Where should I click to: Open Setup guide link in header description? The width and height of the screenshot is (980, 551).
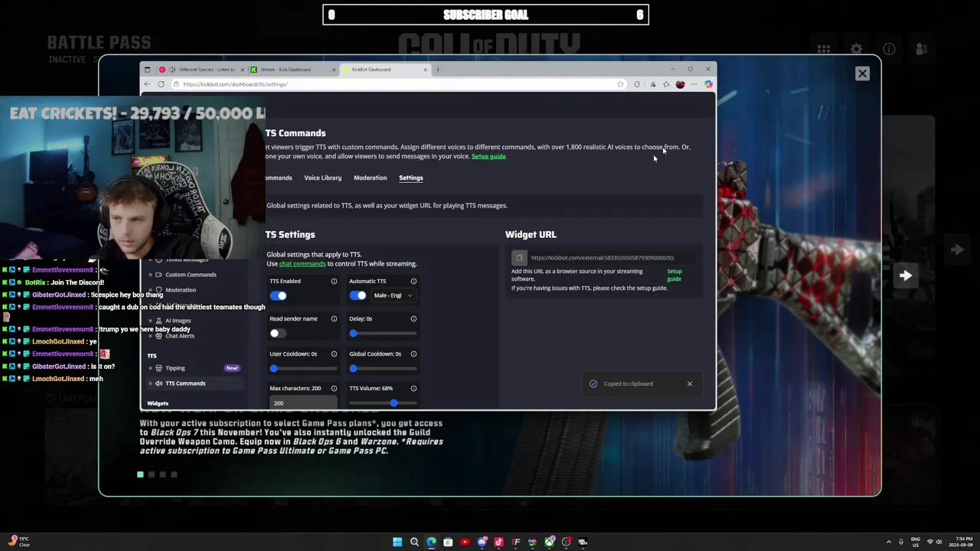pos(488,156)
